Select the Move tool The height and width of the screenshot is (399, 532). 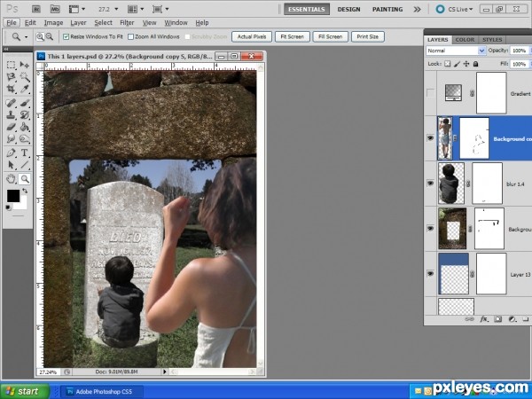25,65
